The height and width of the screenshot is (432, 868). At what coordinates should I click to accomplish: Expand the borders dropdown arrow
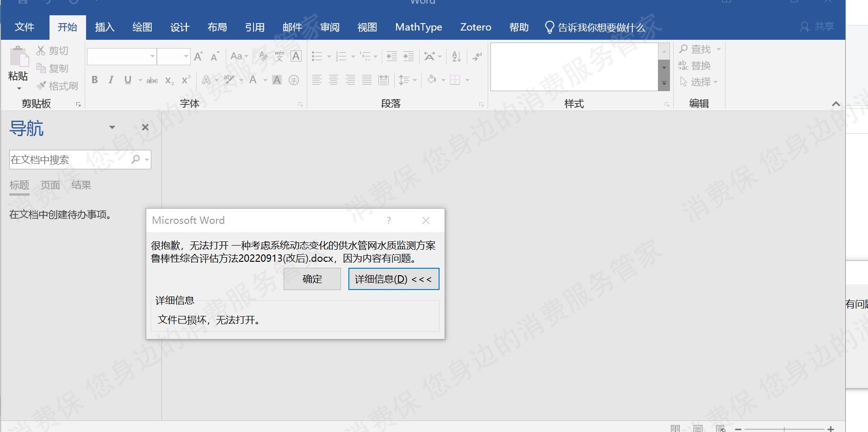(467, 80)
